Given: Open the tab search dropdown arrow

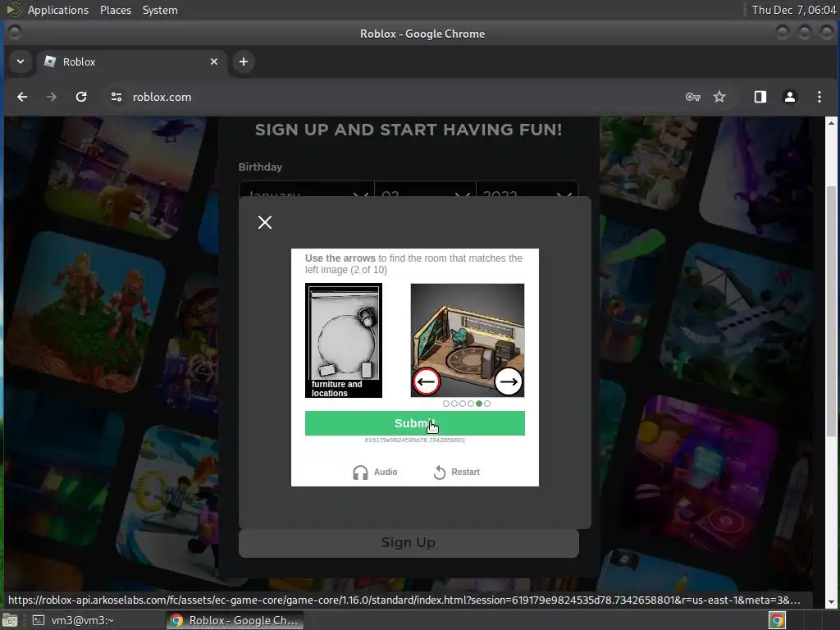Looking at the screenshot, I should tap(21, 62).
